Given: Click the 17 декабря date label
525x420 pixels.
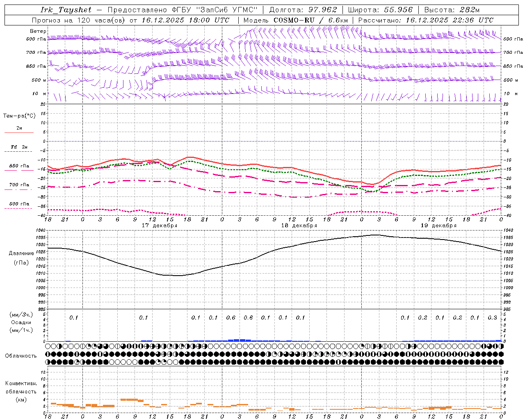Looking at the screenshot, I should pyautogui.click(x=160, y=226).
